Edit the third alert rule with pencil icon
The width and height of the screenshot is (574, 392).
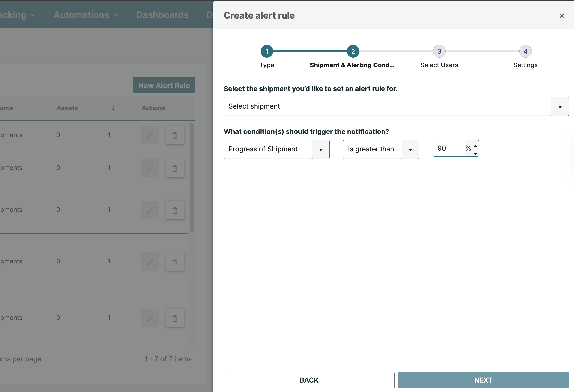point(150,210)
